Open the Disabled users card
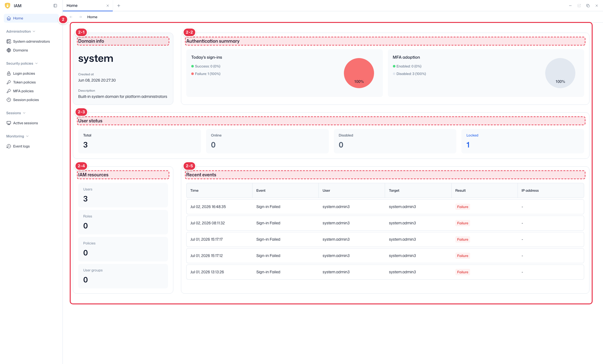This screenshot has height=364, width=603. point(395,141)
